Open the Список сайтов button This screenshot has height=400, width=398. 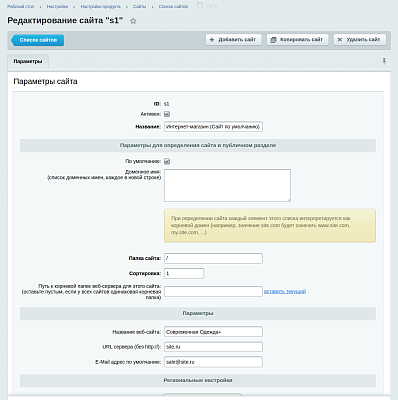(38, 40)
